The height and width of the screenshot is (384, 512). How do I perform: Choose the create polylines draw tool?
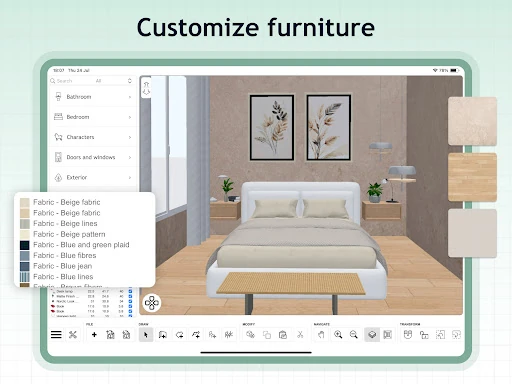(196, 335)
